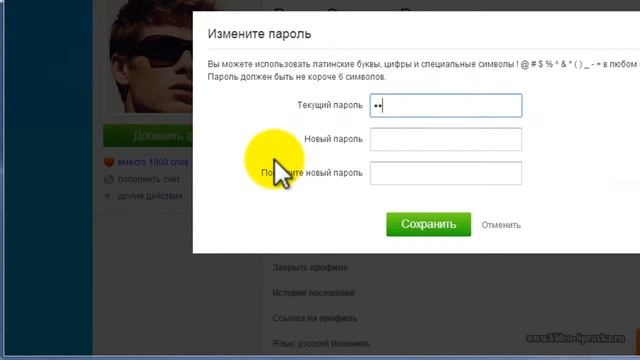
Task: Open the Закрыть профиль setting
Action: click(310, 267)
